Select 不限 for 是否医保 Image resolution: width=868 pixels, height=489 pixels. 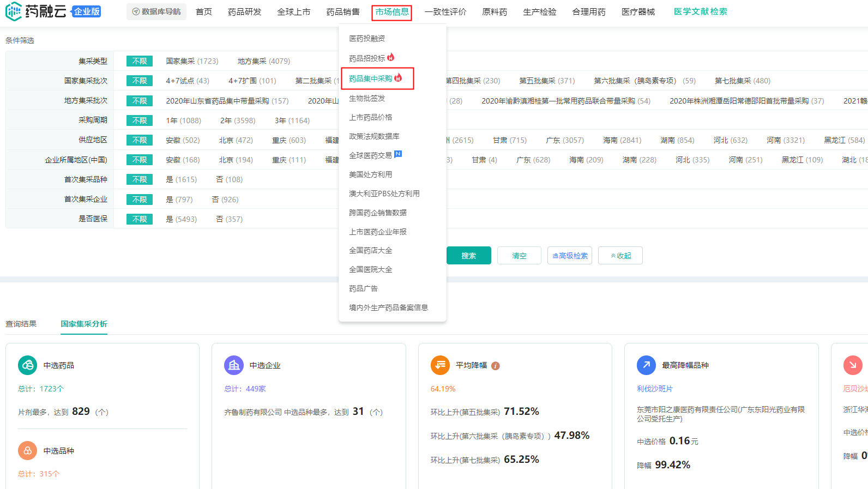point(140,219)
